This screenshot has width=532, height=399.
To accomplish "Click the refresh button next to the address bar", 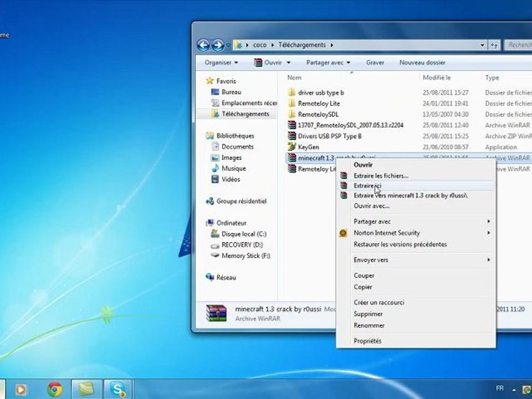I will pos(494,45).
